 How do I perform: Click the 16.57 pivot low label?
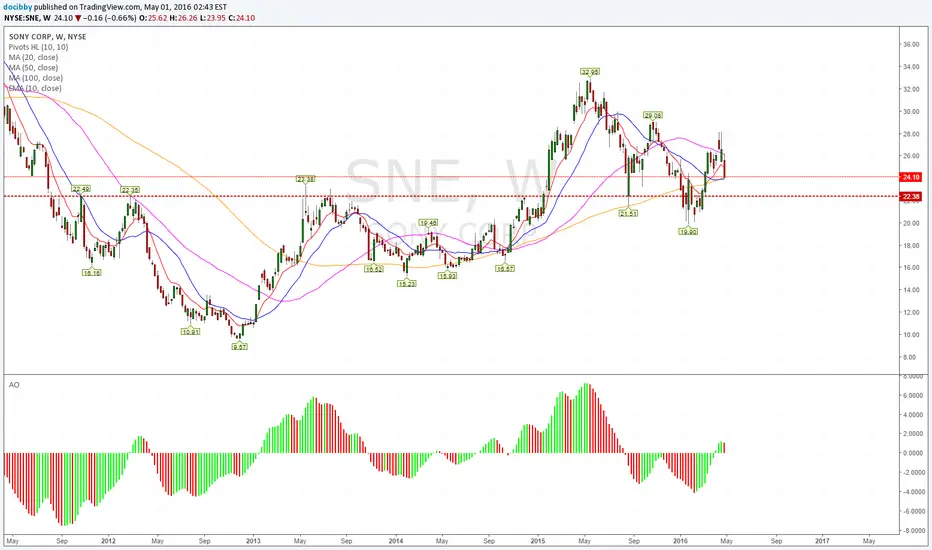pyautogui.click(x=505, y=269)
